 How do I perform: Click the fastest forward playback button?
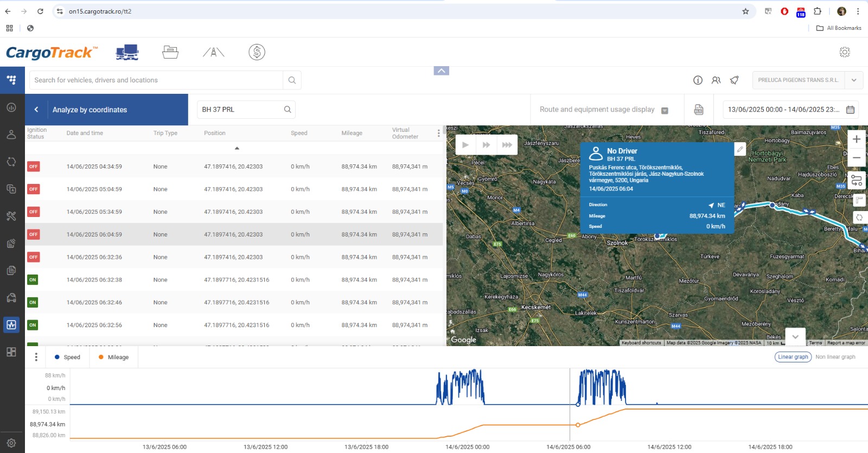pos(507,145)
